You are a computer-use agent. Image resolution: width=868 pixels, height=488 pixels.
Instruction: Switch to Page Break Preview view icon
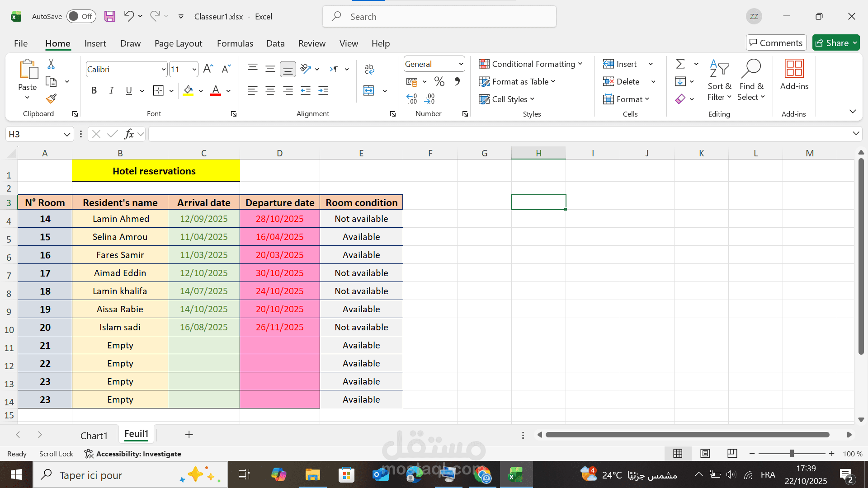732,453
